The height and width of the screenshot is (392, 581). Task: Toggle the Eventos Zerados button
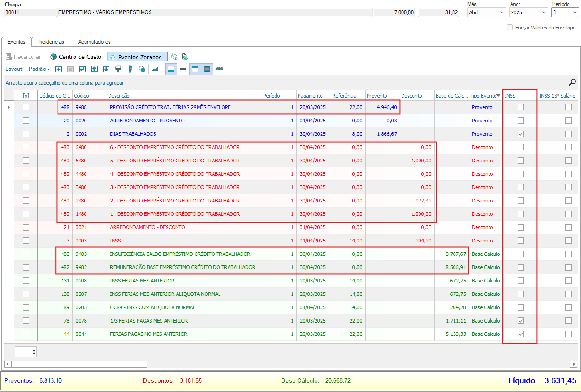pos(137,57)
